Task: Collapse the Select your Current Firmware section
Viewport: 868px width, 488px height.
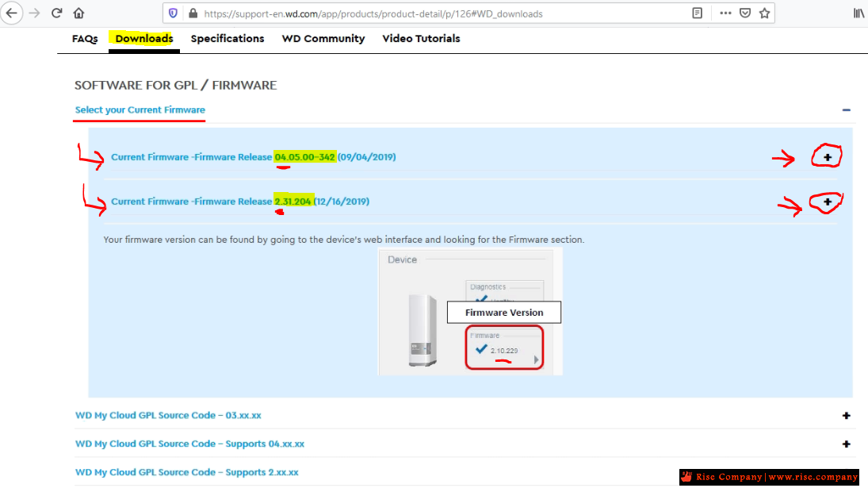Action: (846, 110)
